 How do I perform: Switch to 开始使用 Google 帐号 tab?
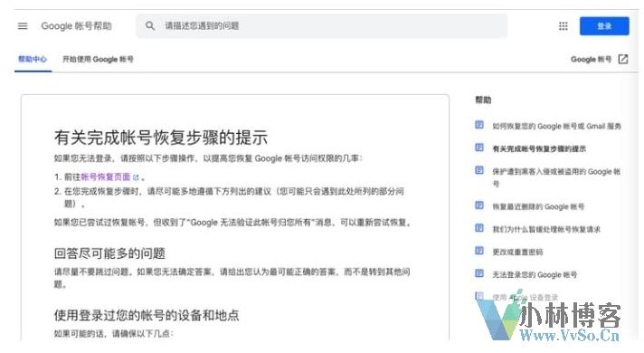98,59
